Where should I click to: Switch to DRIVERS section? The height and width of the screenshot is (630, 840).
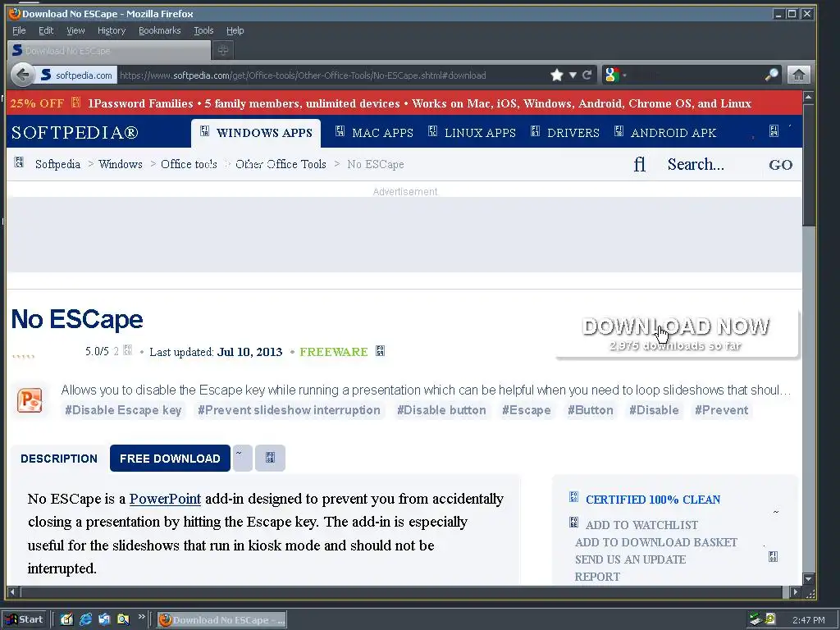click(565, 132)
